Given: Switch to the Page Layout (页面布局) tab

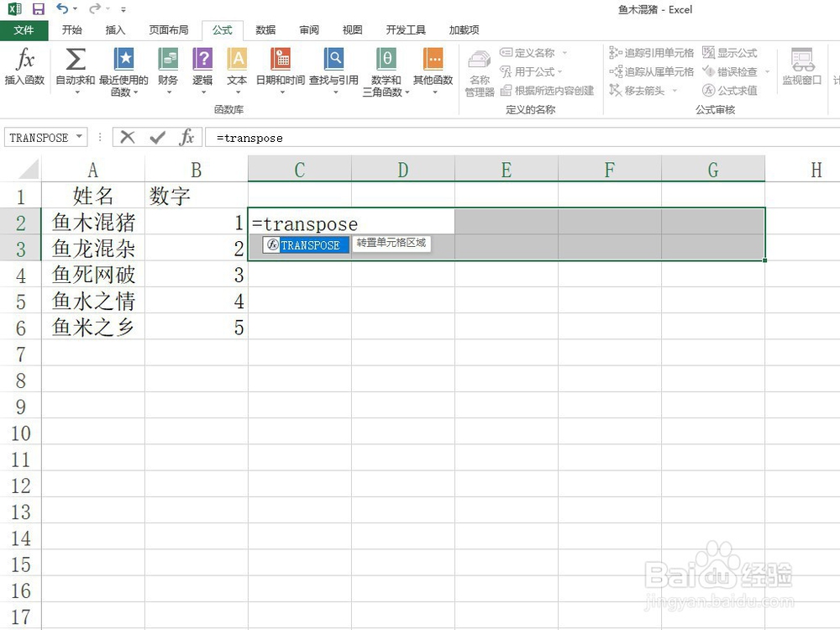Looking at the screenshot, I should [x=169, y=30].
